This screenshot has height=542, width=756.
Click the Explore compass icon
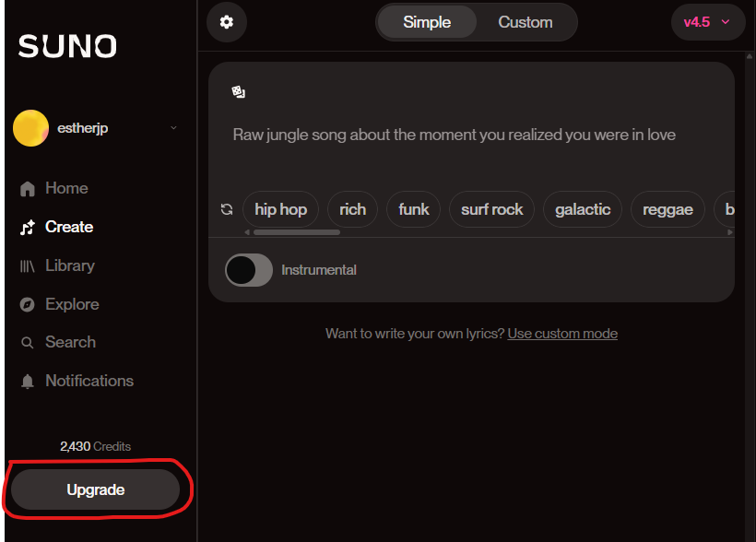coord(28,304)
